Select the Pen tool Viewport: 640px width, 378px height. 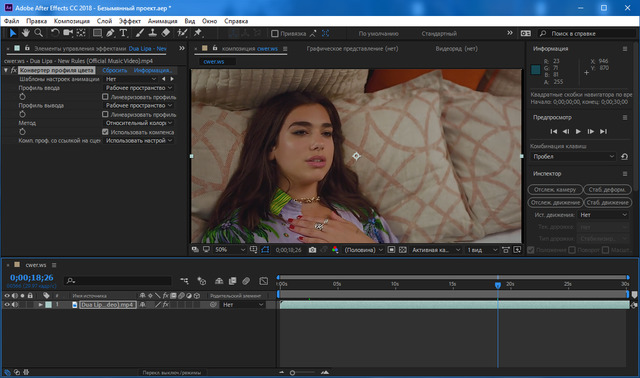pyautogui.click(x=110, y=33)
